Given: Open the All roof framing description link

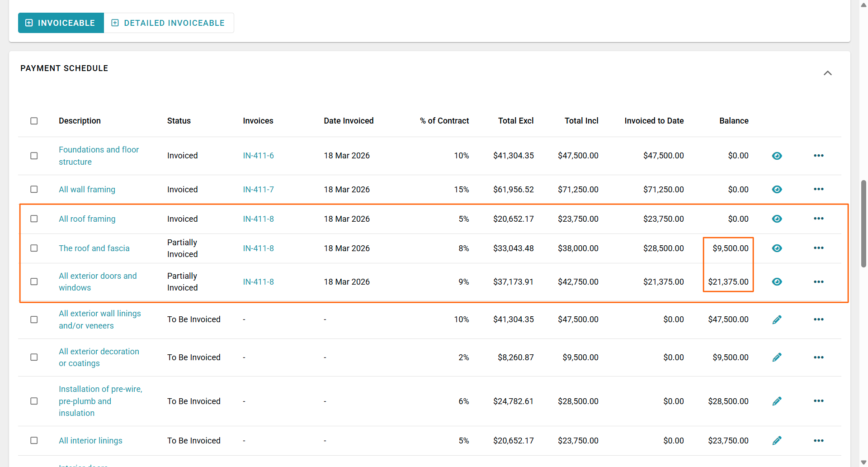Looking at the screenshot, I should coord(87,219).
